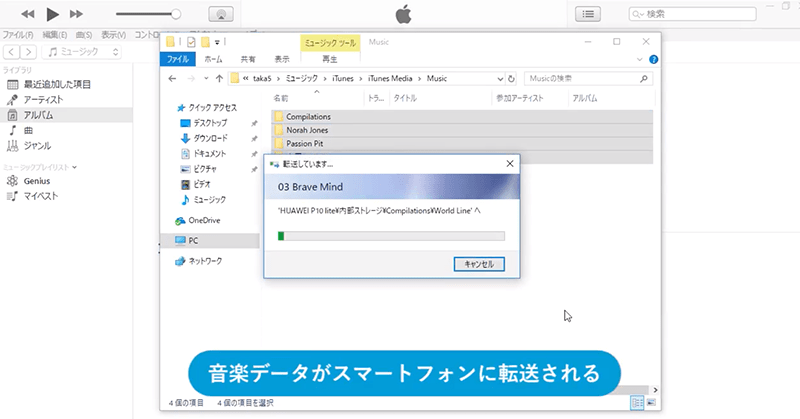Screen dimensions: 800x419
Task: Close the 転送しています dialog
Action: click(510, 164)
